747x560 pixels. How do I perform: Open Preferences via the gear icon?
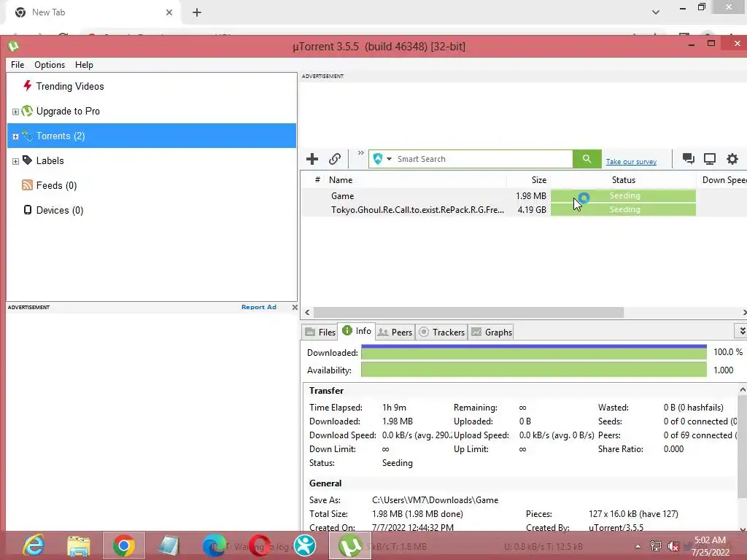[732, 158]
